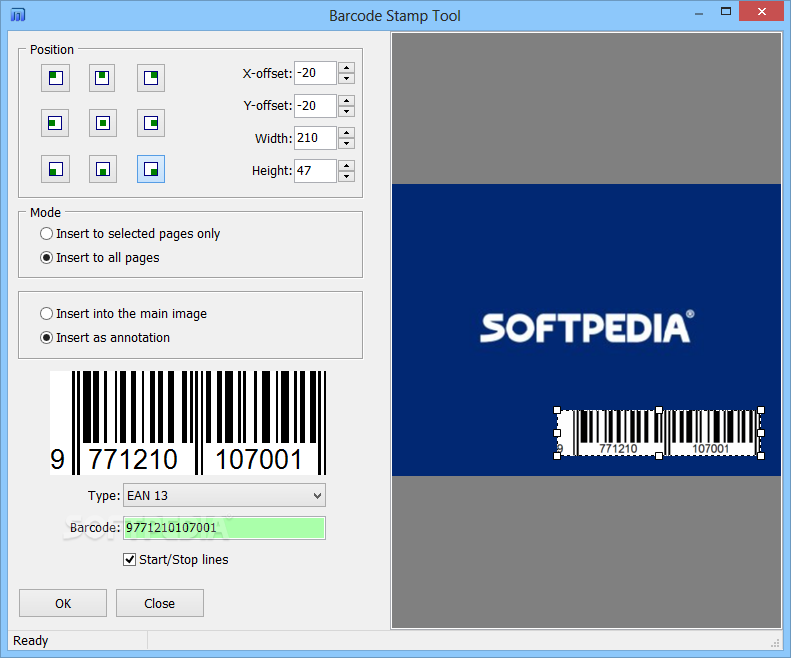
Task: Click the Height input field
Action: click(315, 171)
